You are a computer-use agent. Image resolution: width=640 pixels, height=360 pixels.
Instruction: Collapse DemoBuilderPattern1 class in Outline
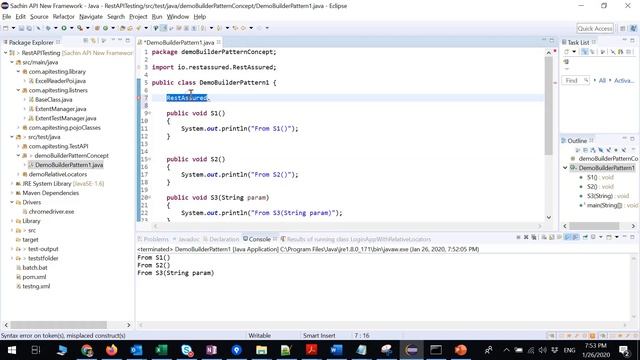(x=565, y=168)
